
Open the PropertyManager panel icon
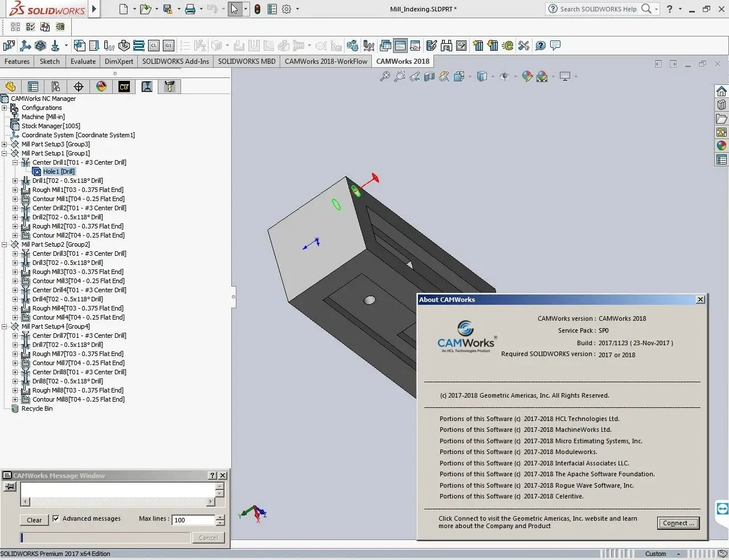coord(33,87)
